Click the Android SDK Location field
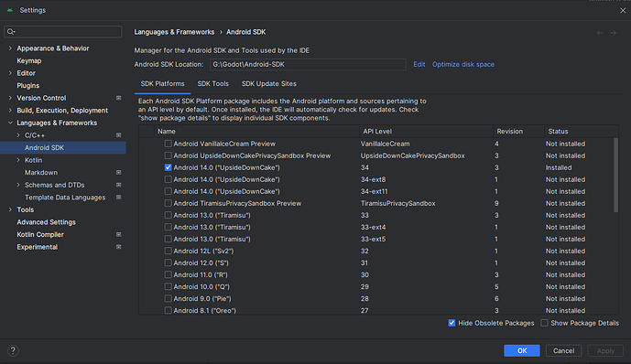Viewport: 631px width, 364px height. [308, 64]
